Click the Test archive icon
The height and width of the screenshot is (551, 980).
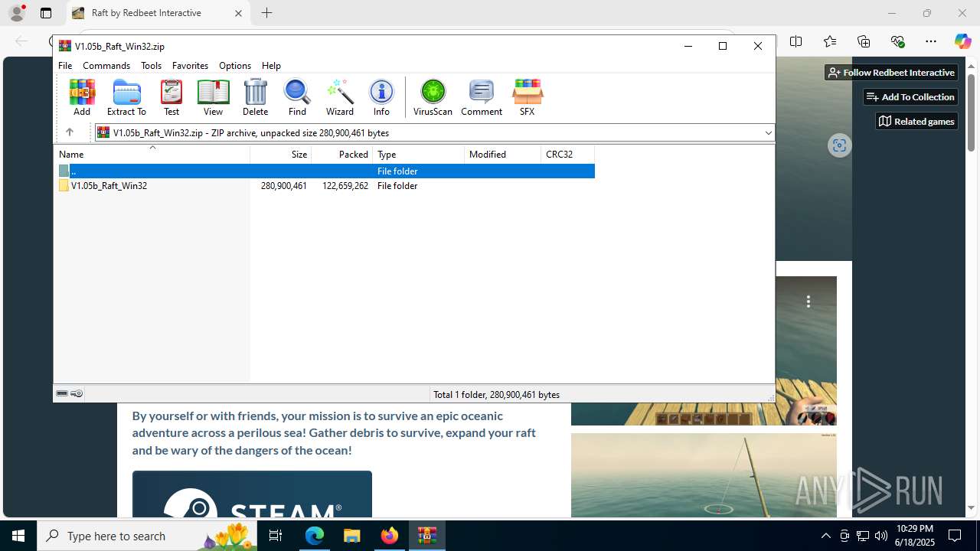coord(171,97)
